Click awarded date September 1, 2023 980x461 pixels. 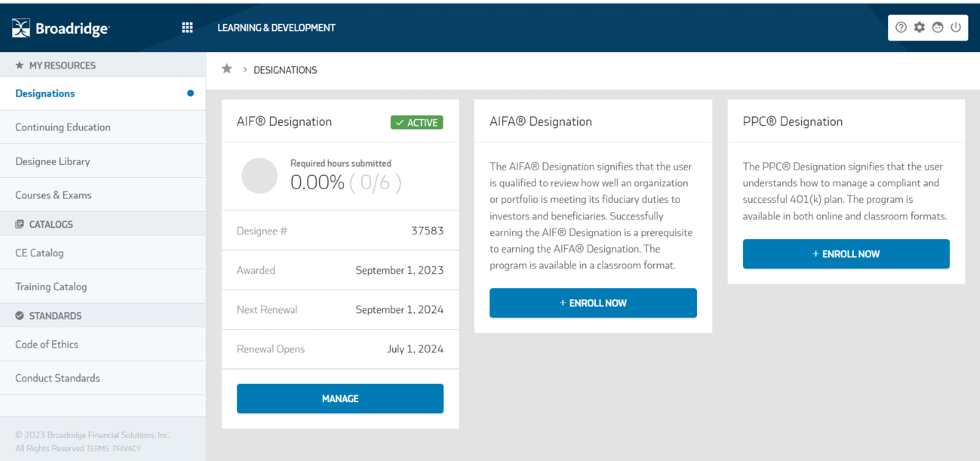[x=399, y=270]
